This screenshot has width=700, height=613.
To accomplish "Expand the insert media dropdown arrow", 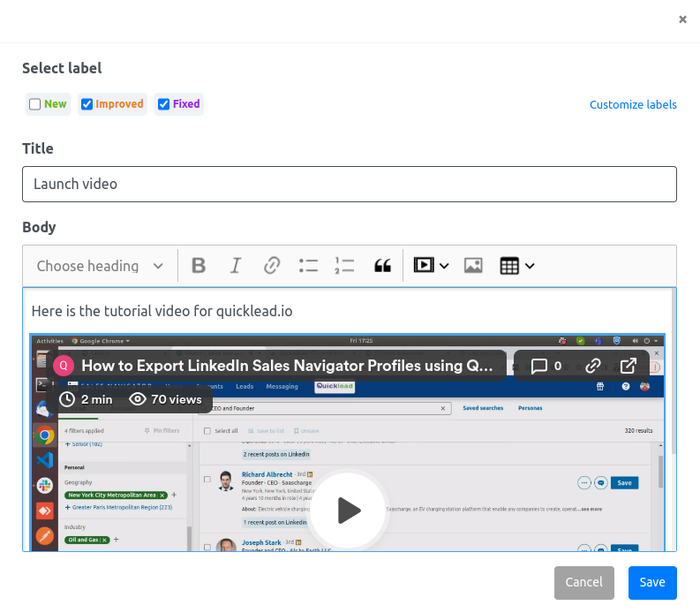I will tap(444, 266).
